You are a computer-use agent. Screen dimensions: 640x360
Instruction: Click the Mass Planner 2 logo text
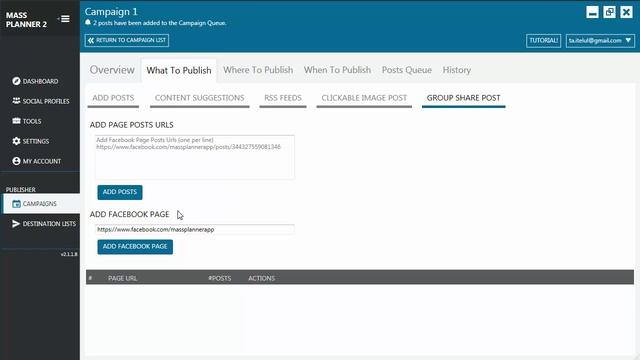coord(26,20)
